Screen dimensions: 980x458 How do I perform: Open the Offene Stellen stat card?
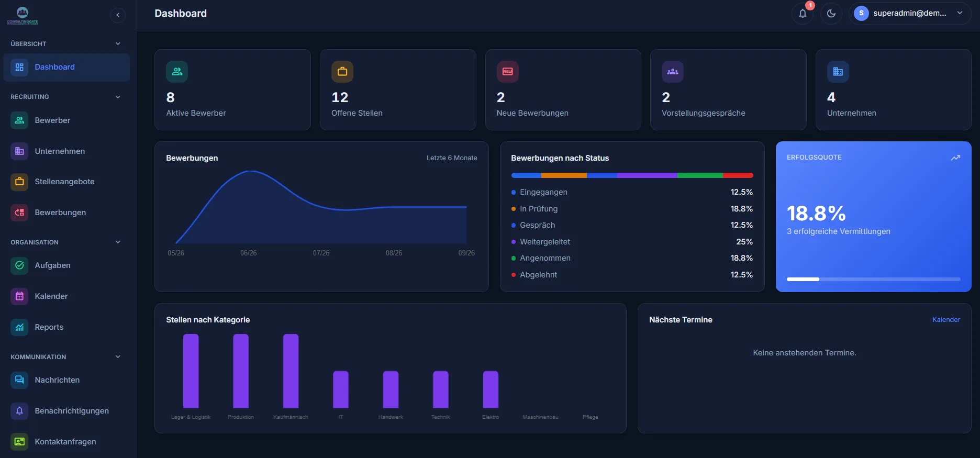pos(398,90)
